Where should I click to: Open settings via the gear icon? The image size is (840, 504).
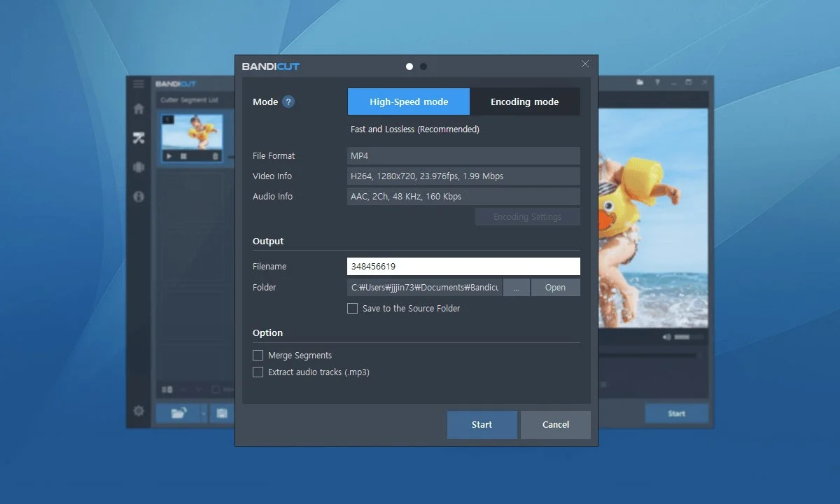[x=139, y=411]
